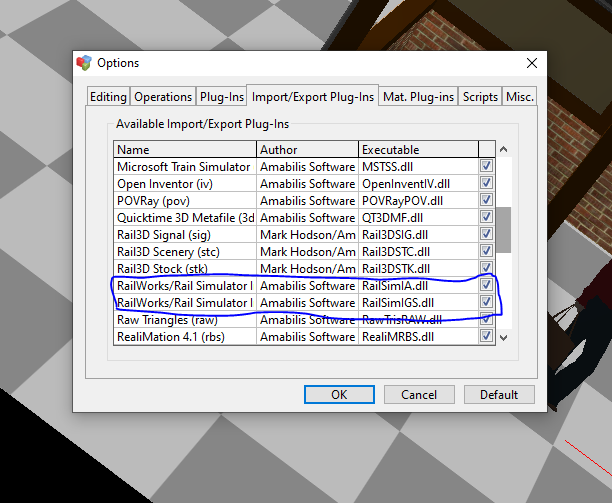This screenshot has height=503, width=612.
Task: Confirm with the OK button
Action: coord(339,395)
